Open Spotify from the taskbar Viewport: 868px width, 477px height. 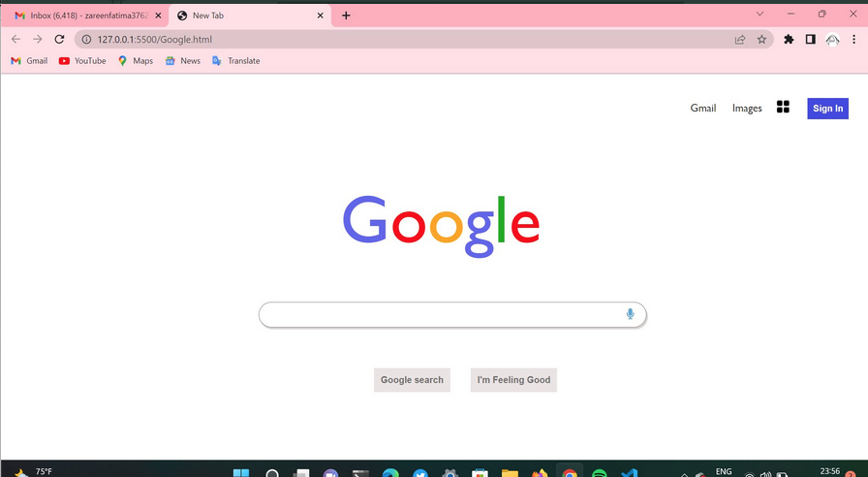(x=599, y=473)
